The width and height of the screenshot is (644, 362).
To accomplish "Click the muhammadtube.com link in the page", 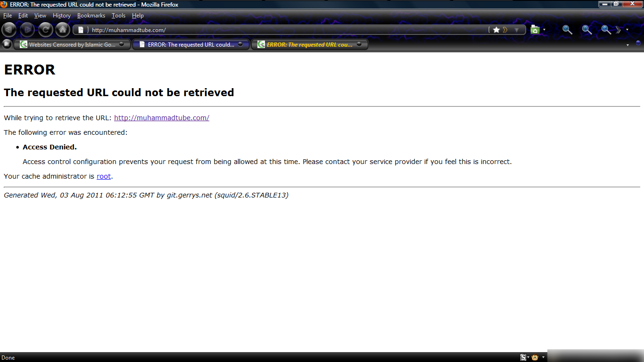I will click(x=161, y=118).
